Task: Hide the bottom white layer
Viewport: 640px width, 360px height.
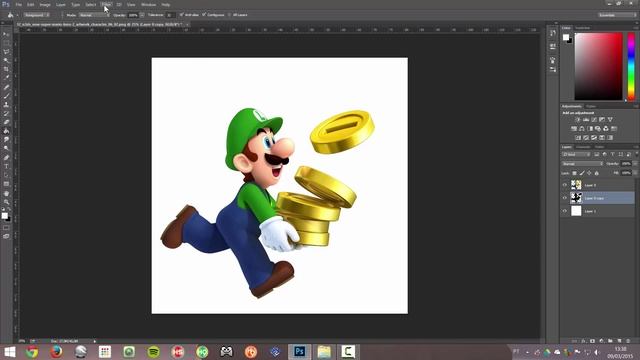Action: coord(565,211)
